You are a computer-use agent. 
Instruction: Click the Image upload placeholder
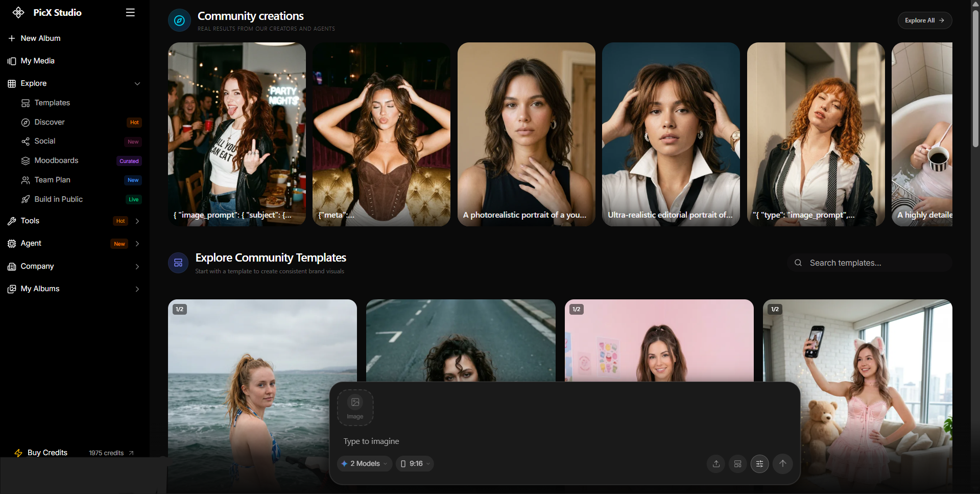click(355, 408)
